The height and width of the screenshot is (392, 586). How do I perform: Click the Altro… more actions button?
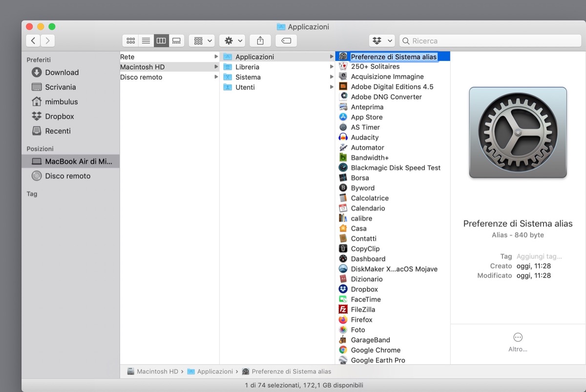(518, 342)
